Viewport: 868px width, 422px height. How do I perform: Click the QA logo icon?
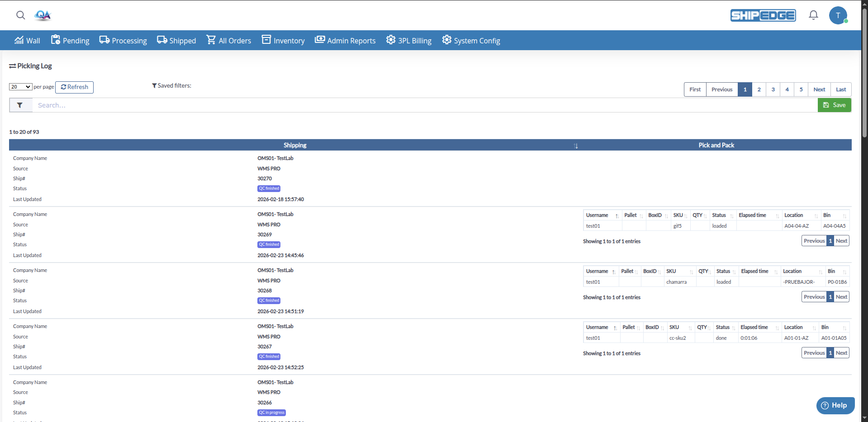pos(43,15)
